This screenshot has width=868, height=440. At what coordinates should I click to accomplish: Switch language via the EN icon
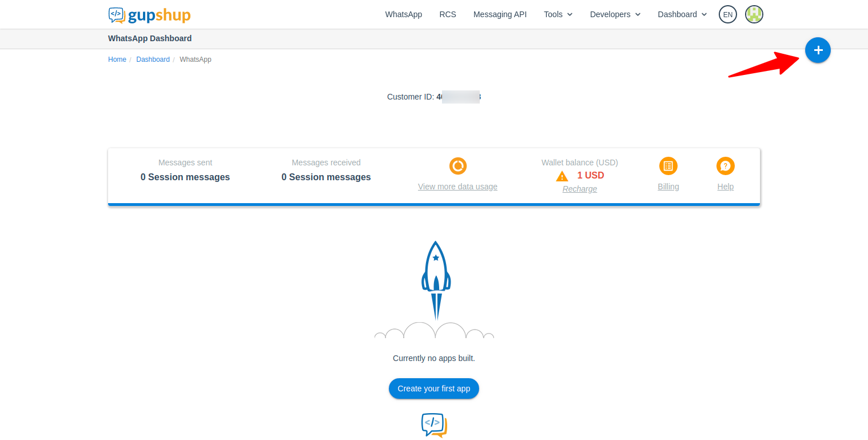pyautogui.click(x=728, y=14)
